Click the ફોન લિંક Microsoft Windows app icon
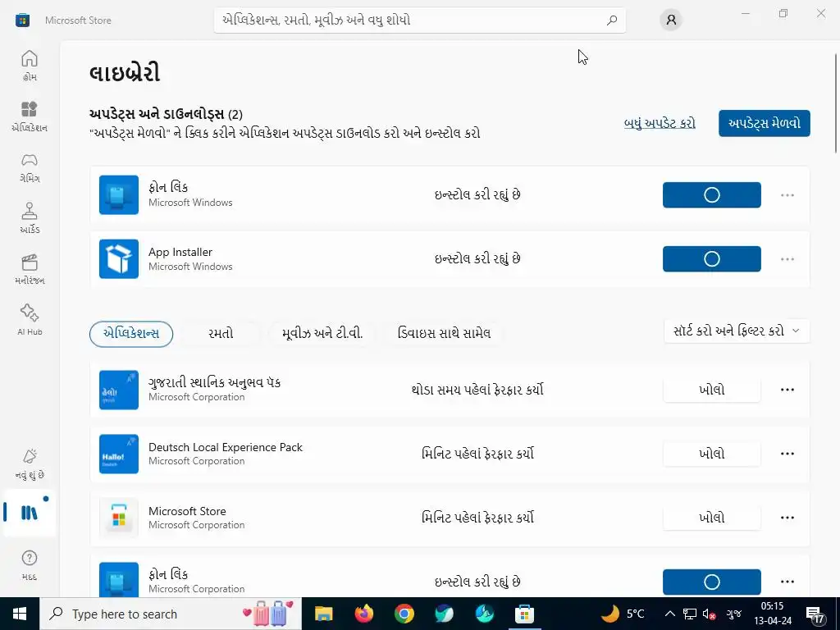 click(119, 195)
